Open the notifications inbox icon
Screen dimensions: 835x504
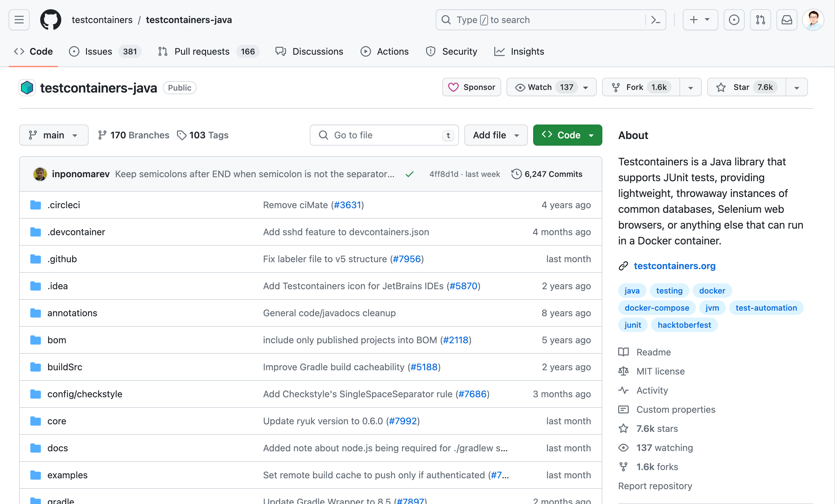point(787,20)
